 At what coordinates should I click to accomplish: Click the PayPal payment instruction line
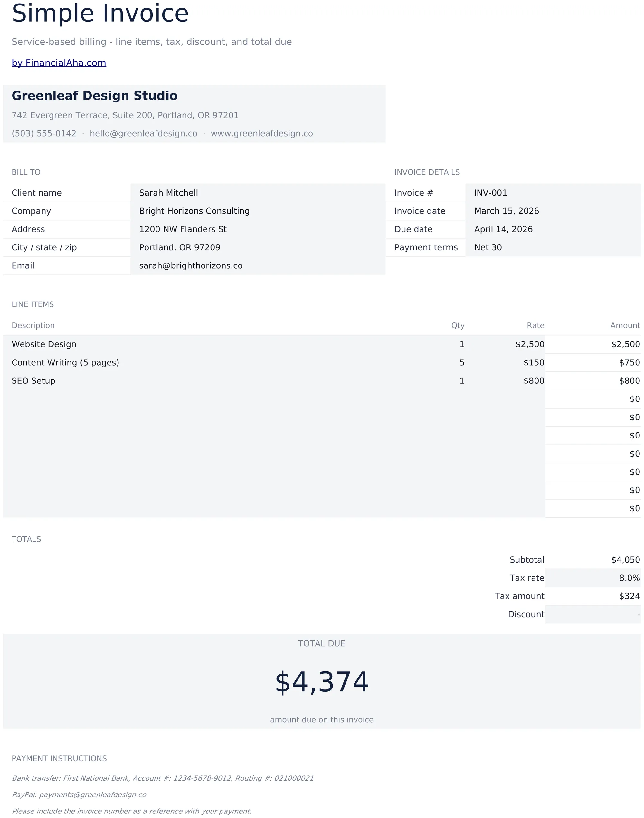pos(79,794)
